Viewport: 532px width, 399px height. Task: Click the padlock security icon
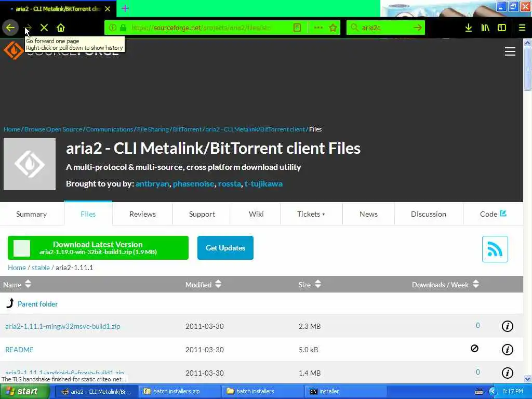[123, 28]
